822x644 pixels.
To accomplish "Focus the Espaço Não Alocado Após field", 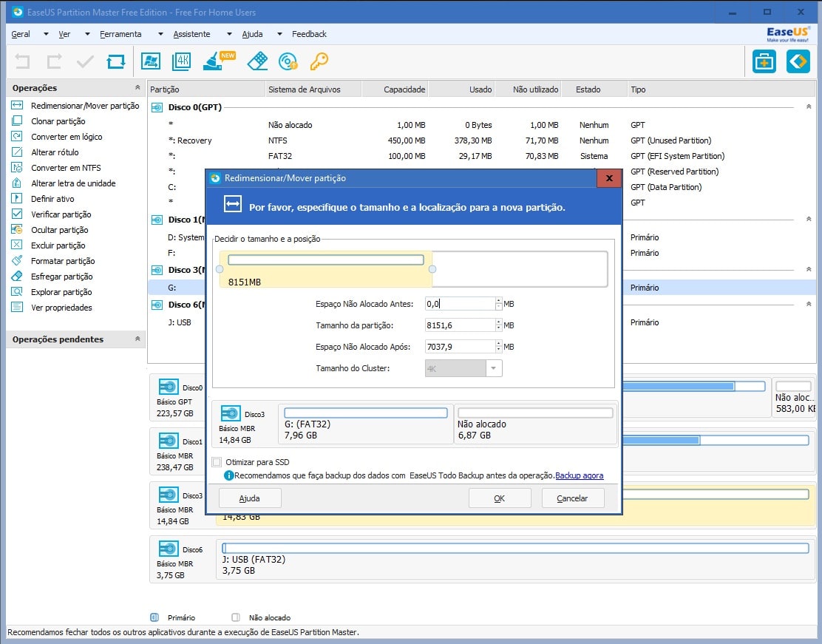I will [x=460, y=347].
